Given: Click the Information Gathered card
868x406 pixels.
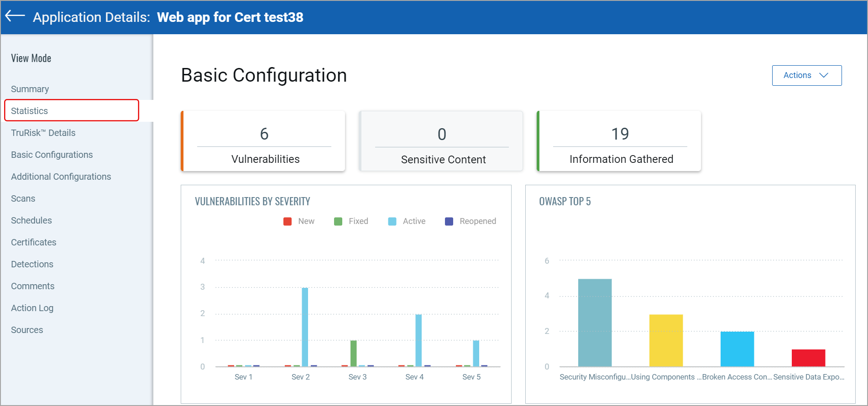Looking at the screenshot, I should [x=619, y=141].
